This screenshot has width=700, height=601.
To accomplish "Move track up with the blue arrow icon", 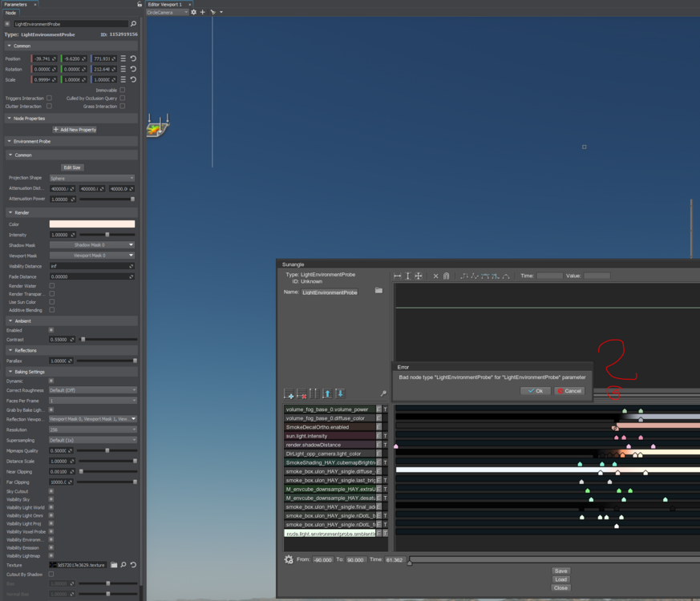I will pyautogui.click(x=327, y=394).
